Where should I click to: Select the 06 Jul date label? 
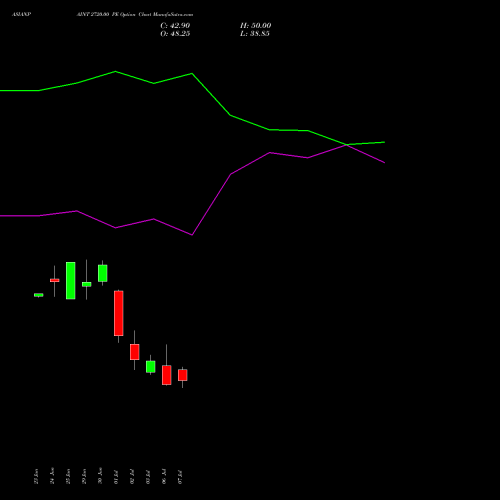pos(164,477)
